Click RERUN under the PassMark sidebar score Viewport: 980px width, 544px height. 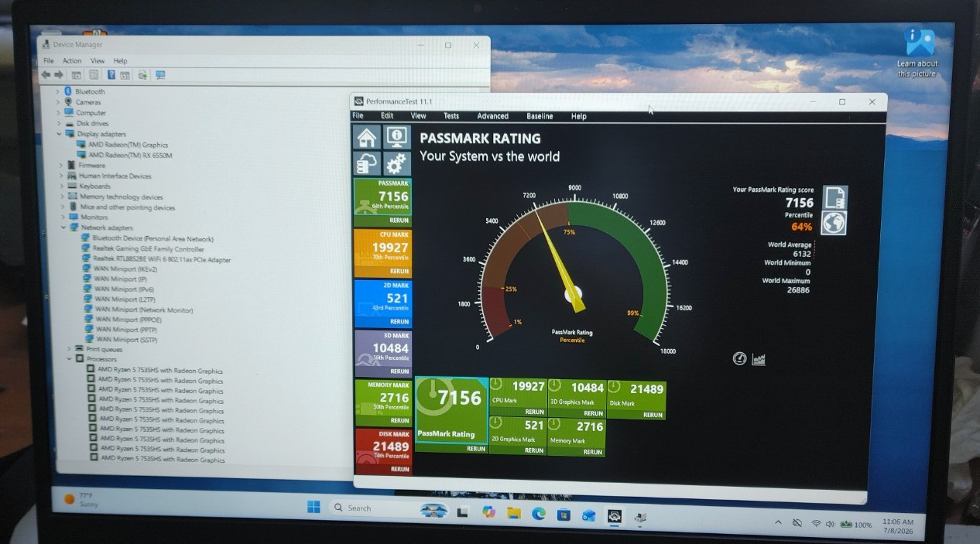399,221
